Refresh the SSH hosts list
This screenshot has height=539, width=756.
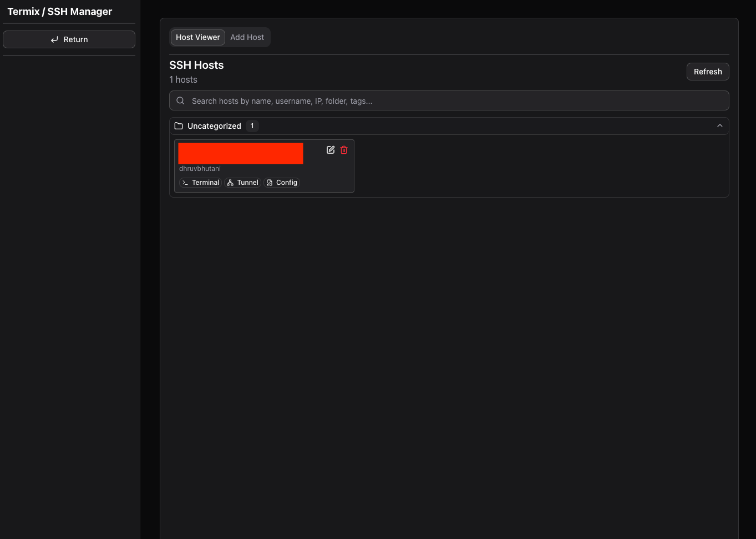point(708,72)
